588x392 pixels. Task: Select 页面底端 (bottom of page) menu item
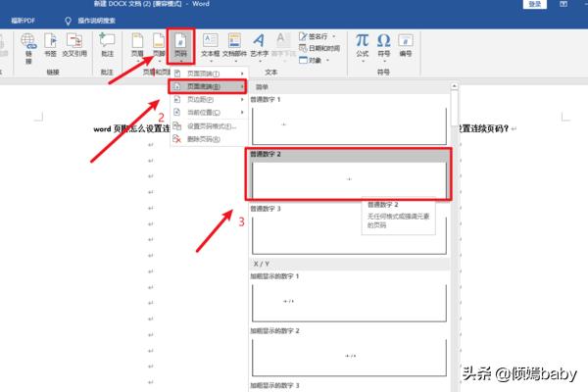point(203,86)
